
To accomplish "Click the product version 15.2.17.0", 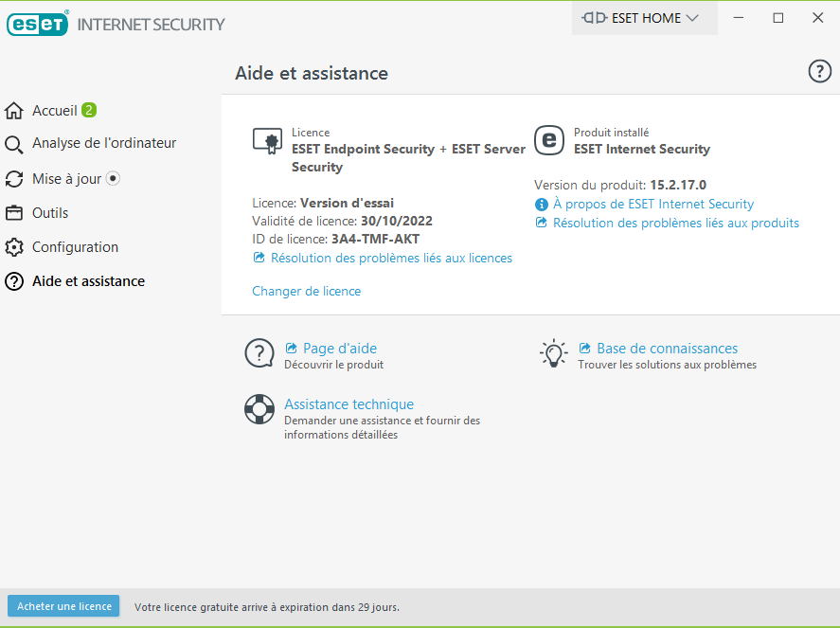I will tap(678, 185).
